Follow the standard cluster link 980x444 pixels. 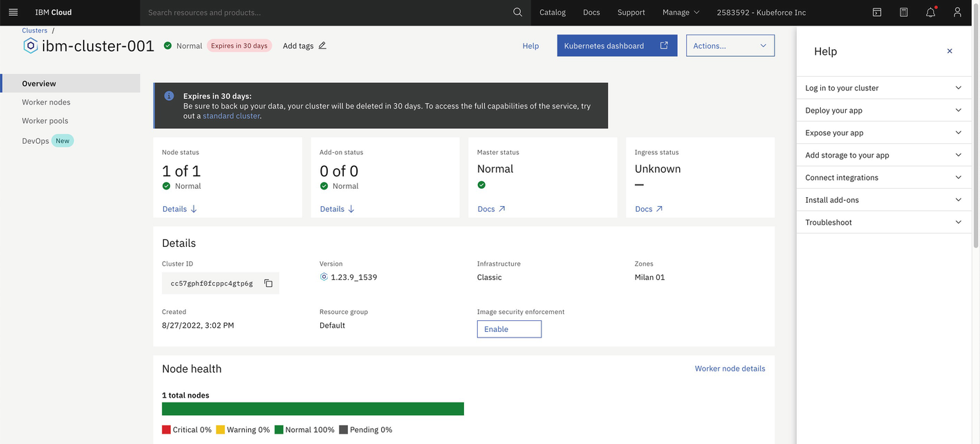[x=231, y=116]
